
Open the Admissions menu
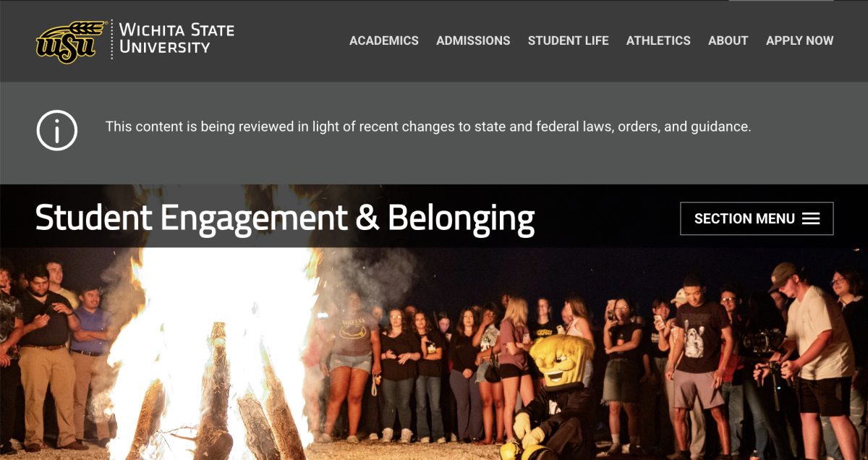(x=473, y=41)
